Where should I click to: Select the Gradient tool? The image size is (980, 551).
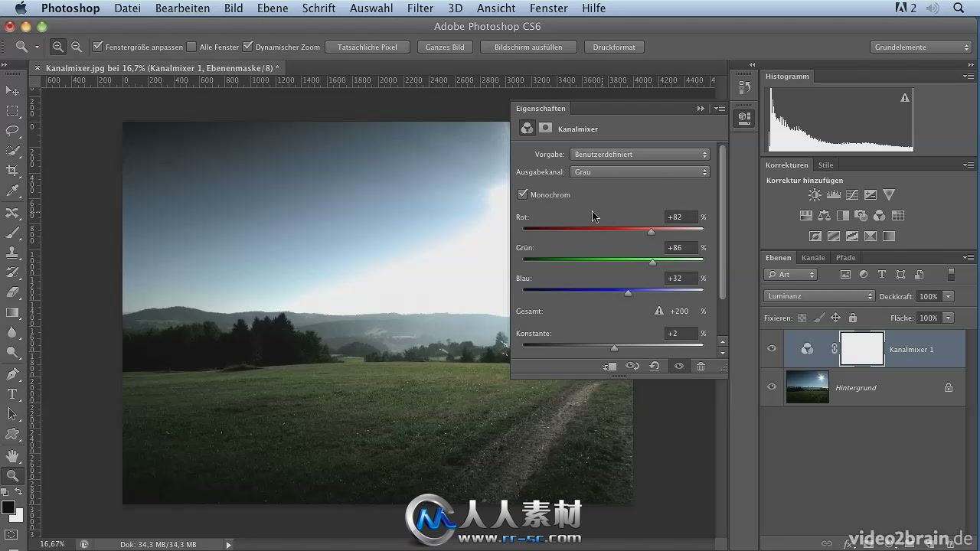pos(12,312)
